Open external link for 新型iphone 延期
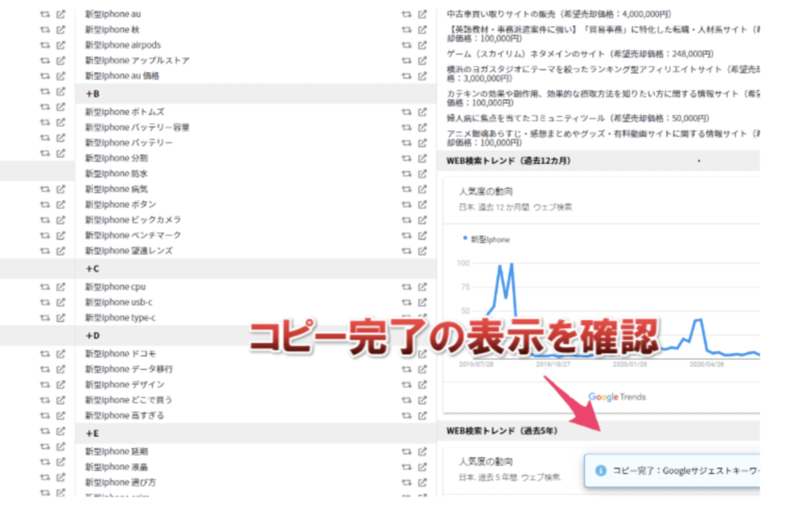The image size is (812, 512). point(423,451)
